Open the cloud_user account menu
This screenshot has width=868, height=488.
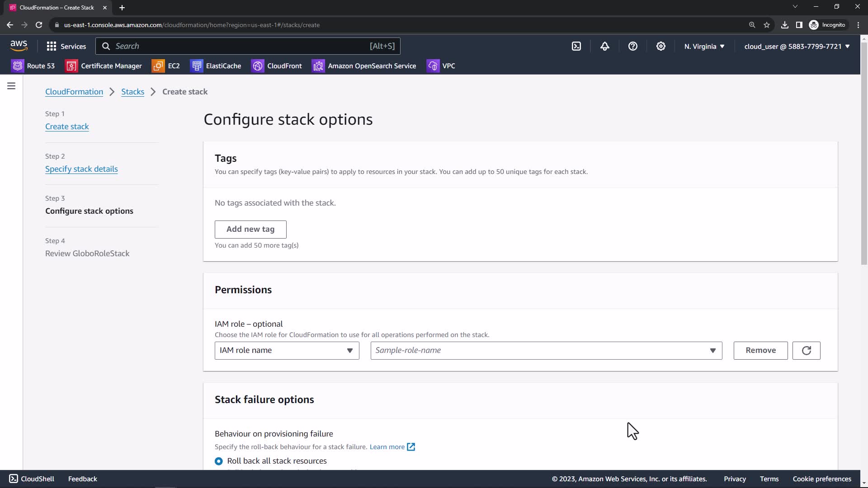click(797, 46)
